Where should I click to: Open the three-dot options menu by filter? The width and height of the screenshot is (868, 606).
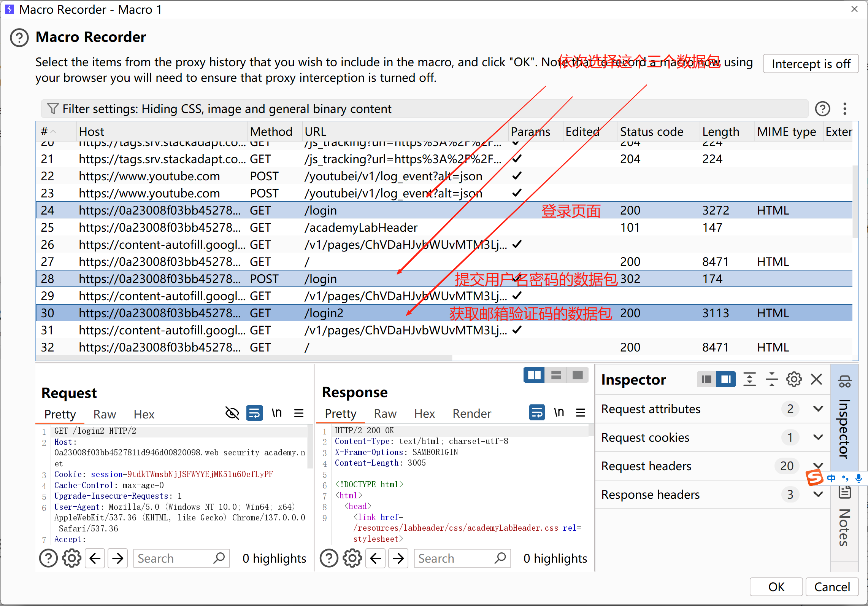point(844,109)
